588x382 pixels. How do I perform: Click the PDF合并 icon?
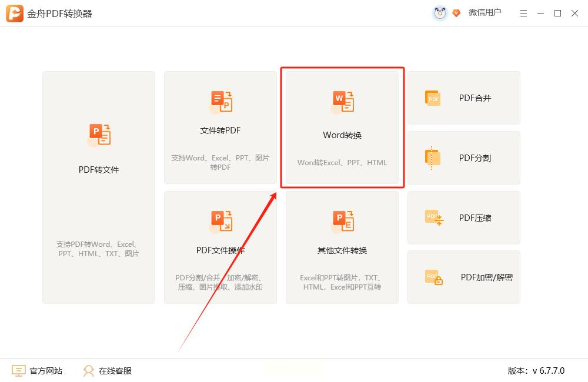[x=432, y=98]
